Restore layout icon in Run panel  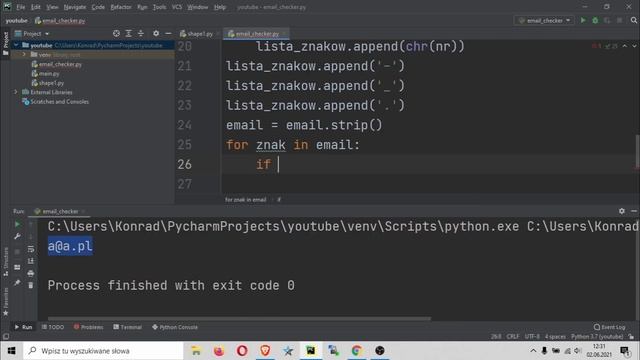(x=17, y=267)
